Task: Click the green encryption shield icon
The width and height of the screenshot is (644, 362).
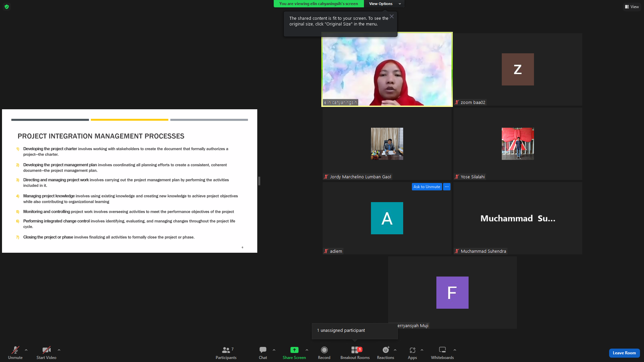Action: pyautogui.click(x=7, y=7)
